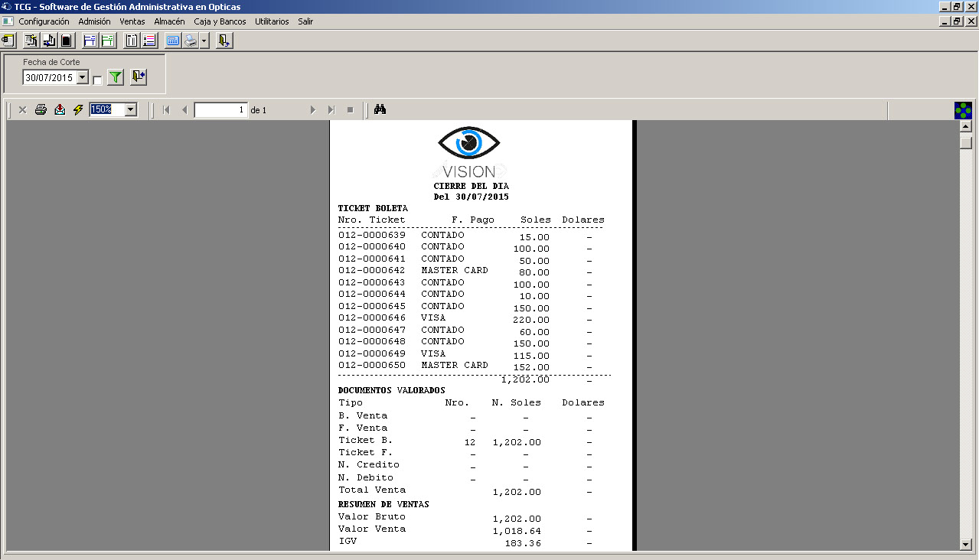Open search with the binoculars icon
The height and width of the screenshot is (560, 979).
click(380, 110)
